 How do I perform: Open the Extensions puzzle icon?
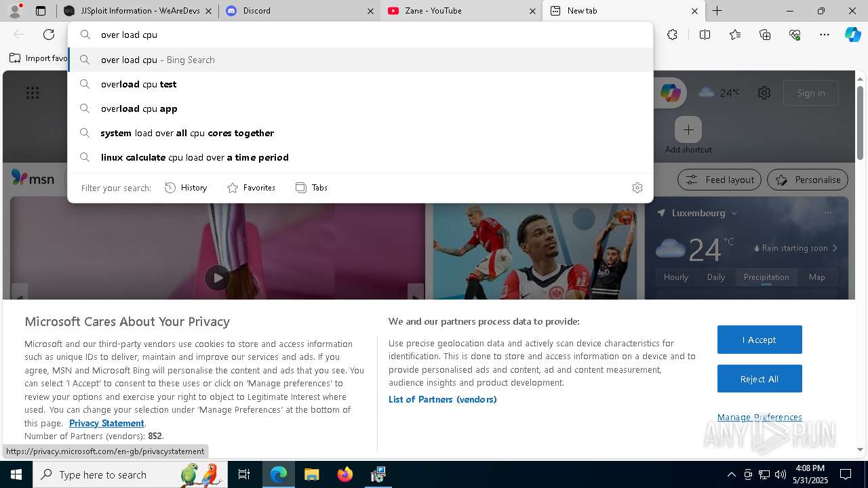pos(672,35)
